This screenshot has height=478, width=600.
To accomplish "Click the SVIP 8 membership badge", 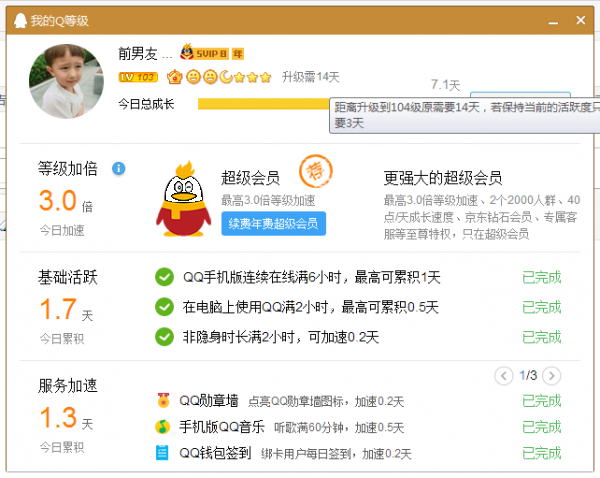I will pyautogui.click(x=204, y=53).
